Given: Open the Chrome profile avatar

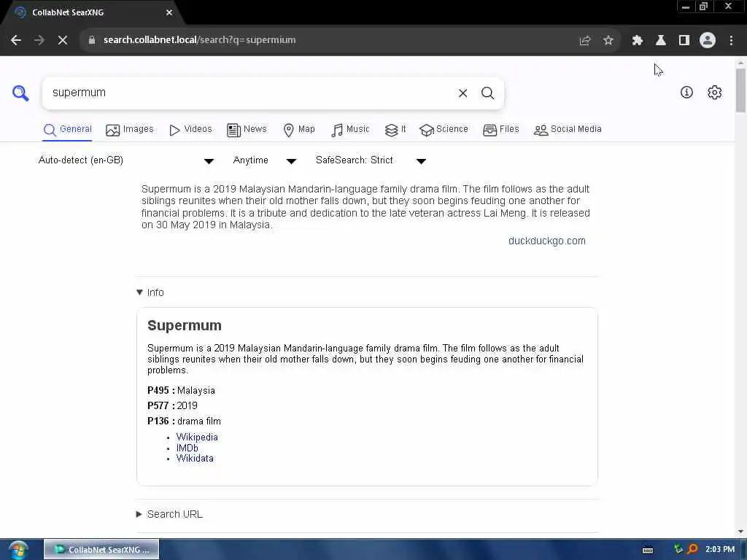Looking at the screenshot, I should [x=708, y=40].
